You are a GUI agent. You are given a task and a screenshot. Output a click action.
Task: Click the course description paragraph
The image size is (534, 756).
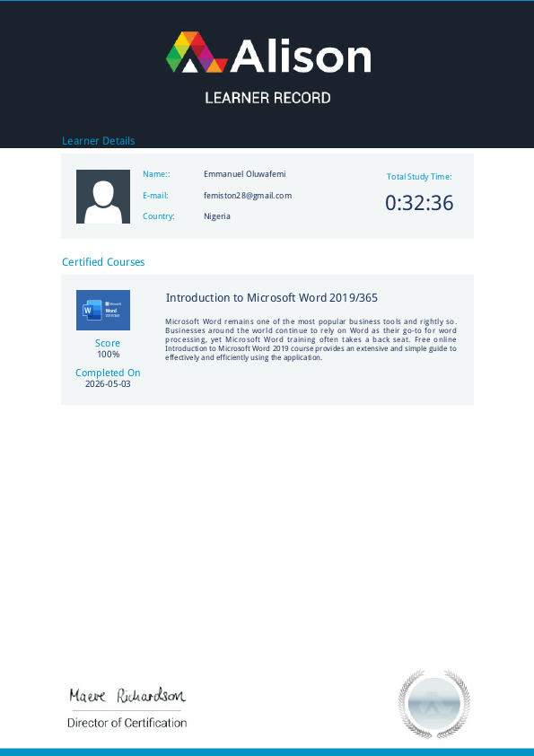pyautogui.click(x=311, y=339)
